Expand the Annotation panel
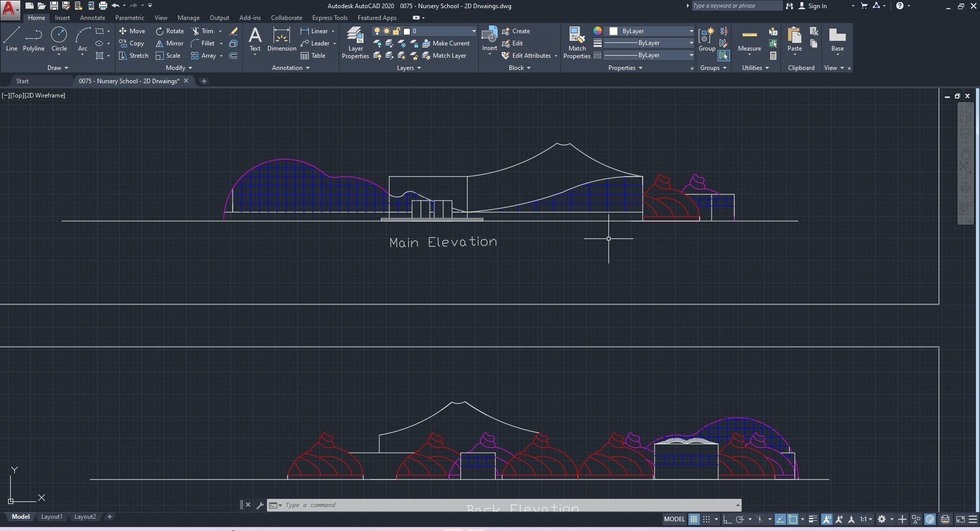 click(x=290, y=68)
